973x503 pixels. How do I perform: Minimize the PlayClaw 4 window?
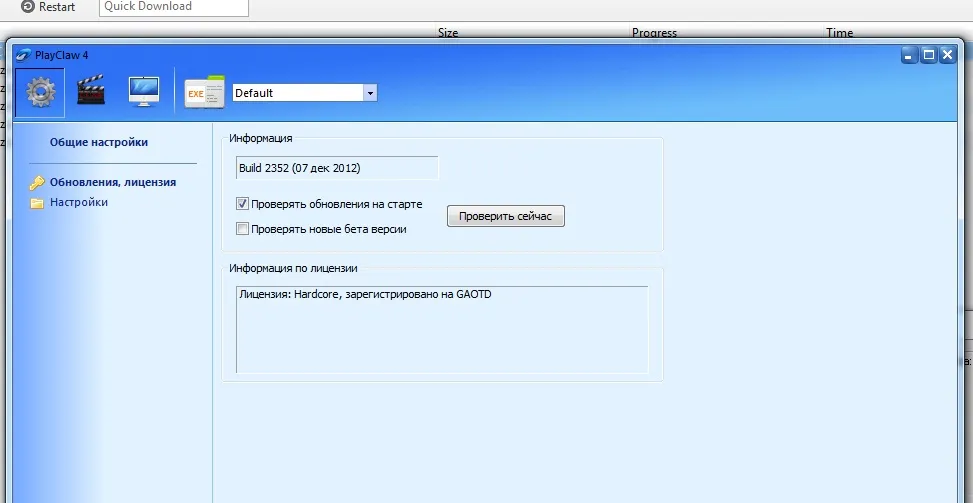(x=910, y=55)
